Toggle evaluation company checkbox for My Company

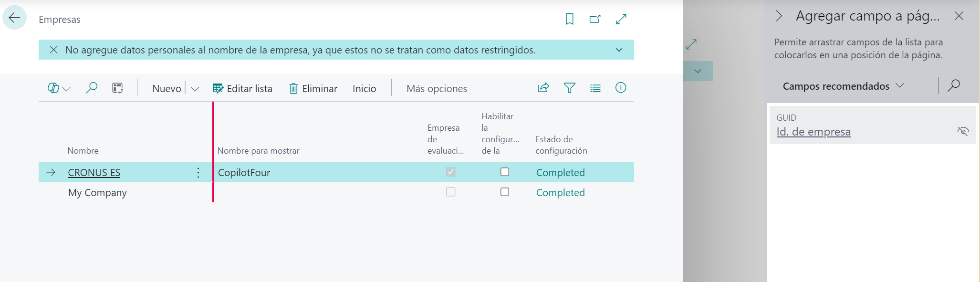coord(450,192)
